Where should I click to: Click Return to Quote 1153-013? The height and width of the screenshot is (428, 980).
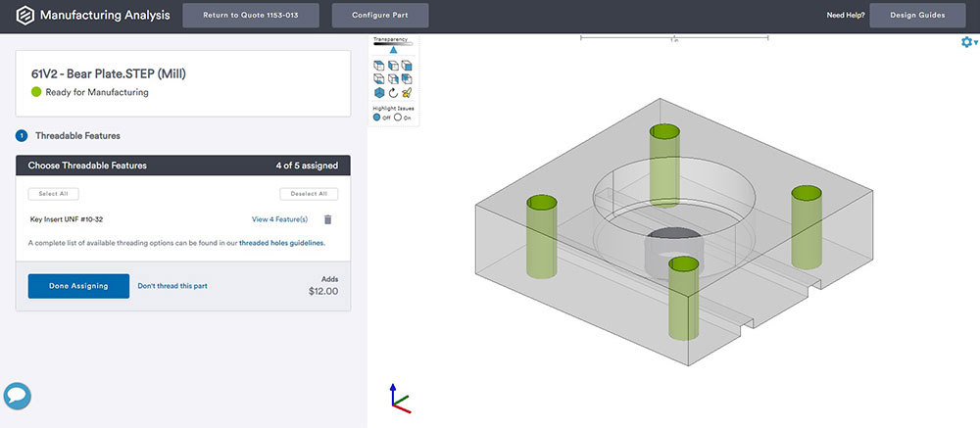[250, 15]
